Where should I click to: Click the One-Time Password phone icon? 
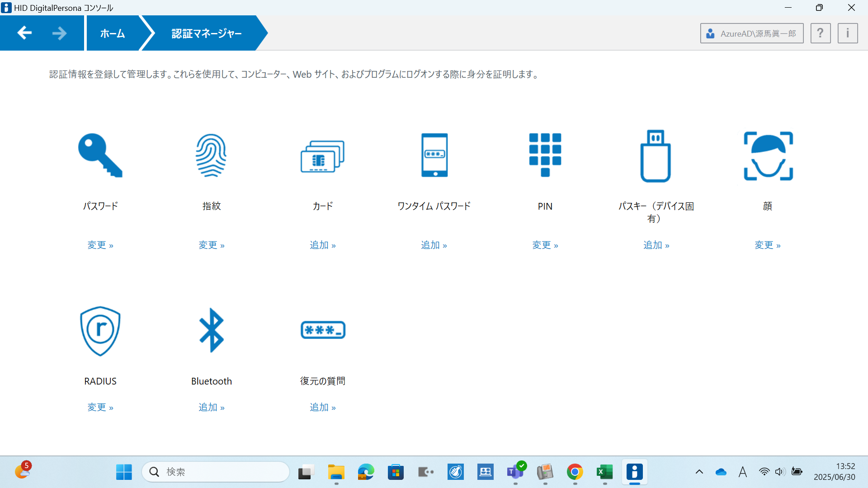[x=434, y=155]
